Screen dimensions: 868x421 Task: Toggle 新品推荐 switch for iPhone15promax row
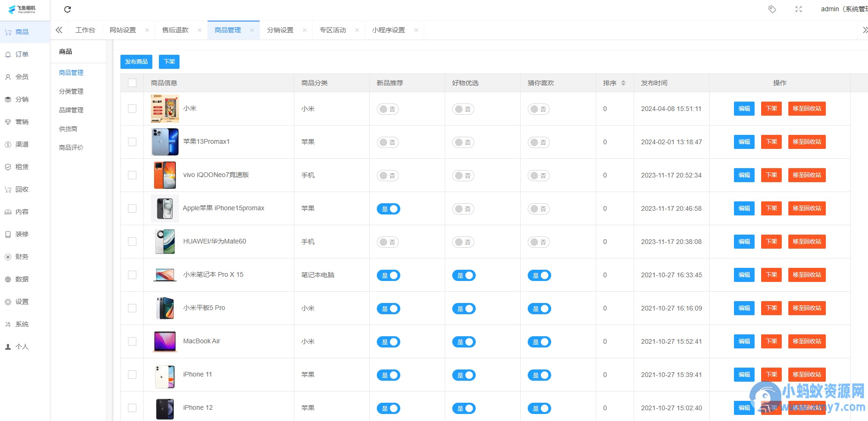(388, 209)
